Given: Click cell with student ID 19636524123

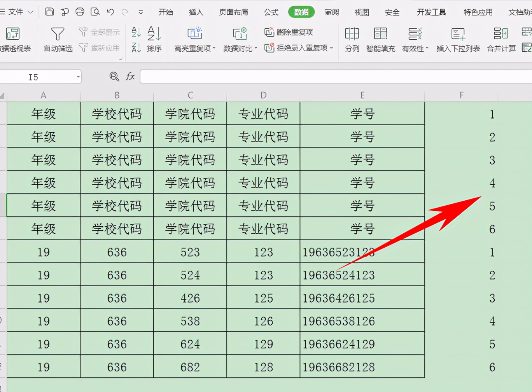Looking at the screenshot, I should pyautogui.click(x=362, y=275).
